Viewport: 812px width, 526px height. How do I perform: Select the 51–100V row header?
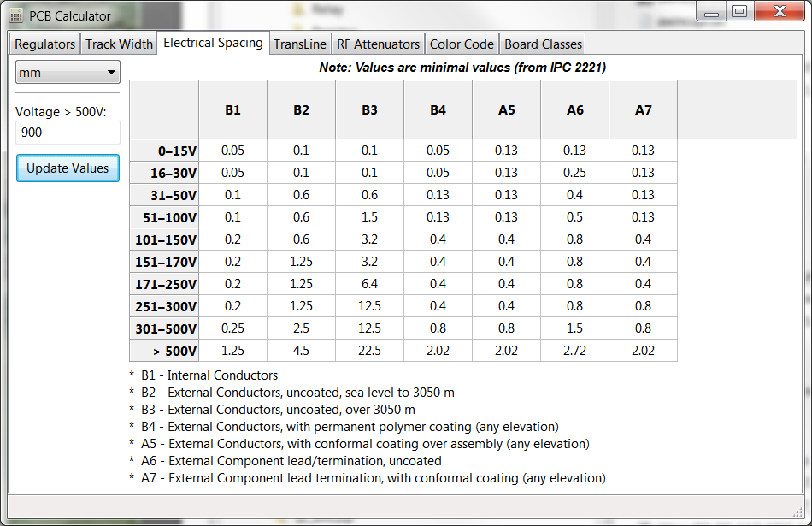pos(164,217)
